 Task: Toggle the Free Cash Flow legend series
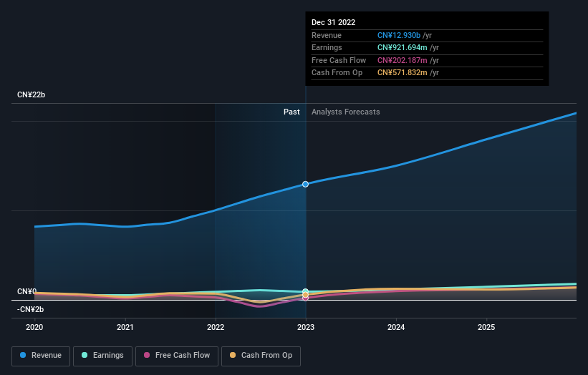pyautogui.click(x=177, y=356)
